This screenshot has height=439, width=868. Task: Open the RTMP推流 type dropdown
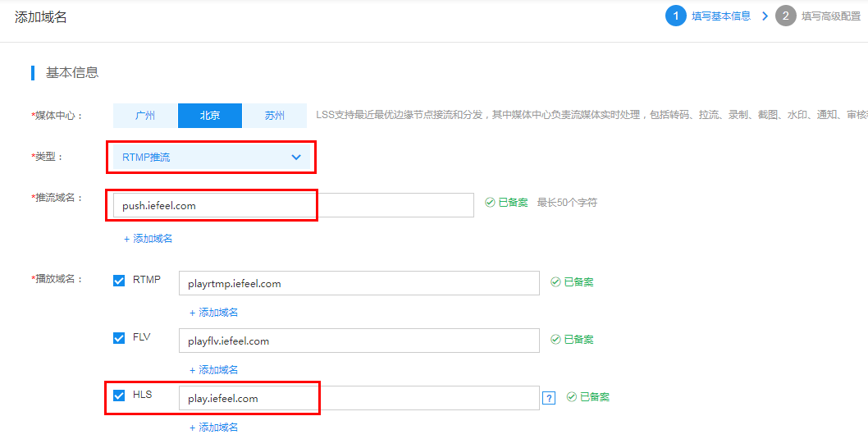[210, 158]
